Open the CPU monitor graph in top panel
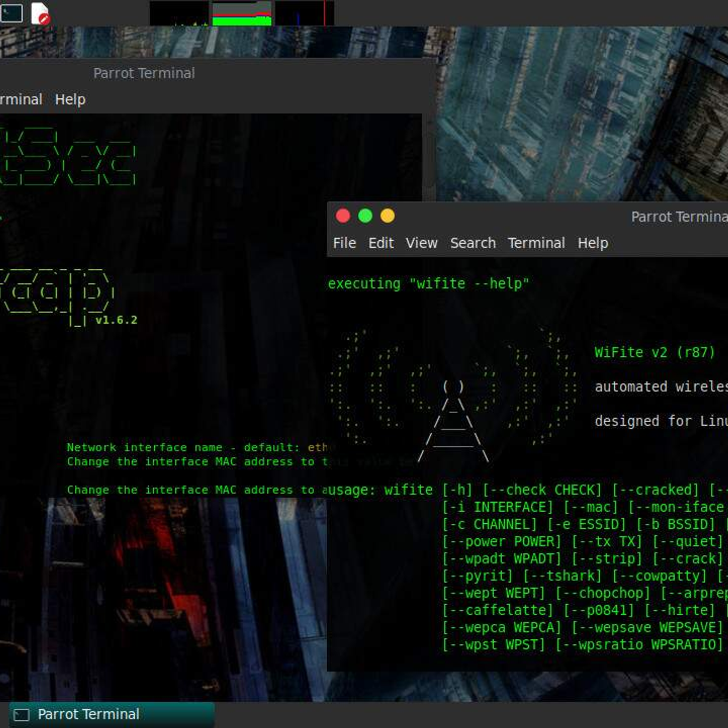 (x=179, y=13)
